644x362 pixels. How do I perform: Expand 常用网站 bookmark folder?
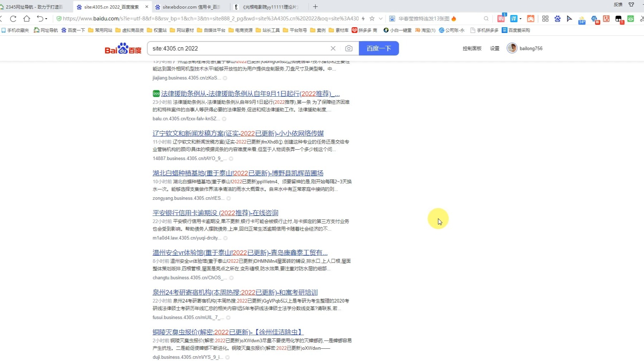tap(100, 30)
